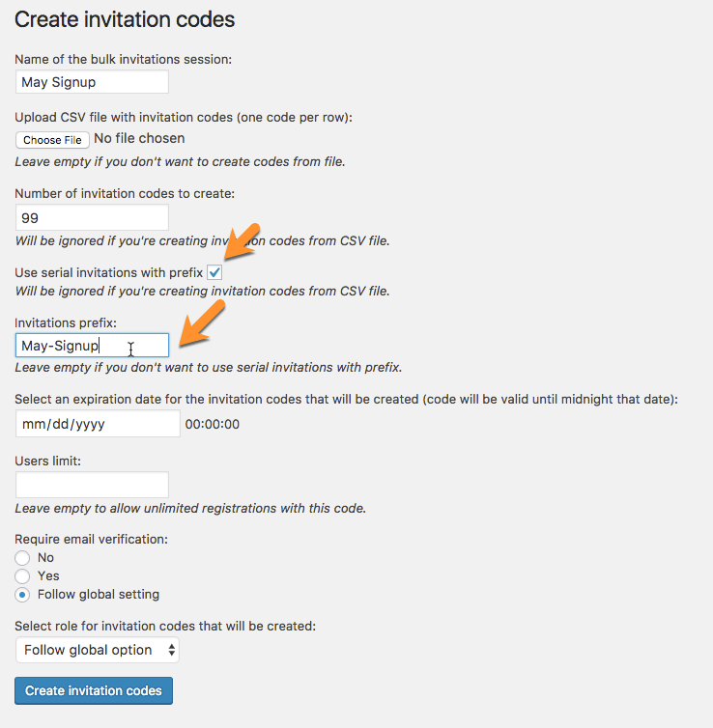Select the month part of expiration date
This screenshot has width=713, height=728.
pyautogui.click(x=34, y=424)
